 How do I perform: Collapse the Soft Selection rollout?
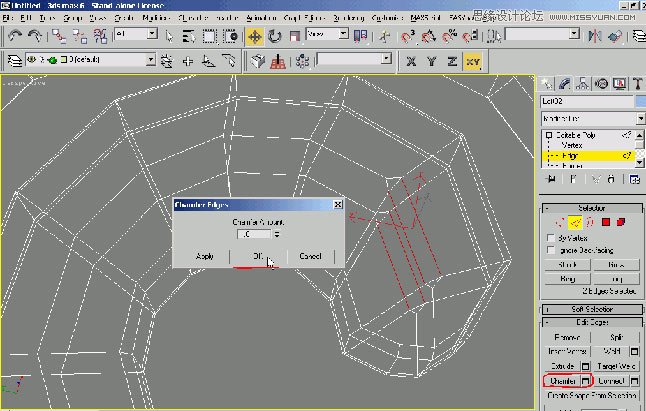tap(590, 307)
